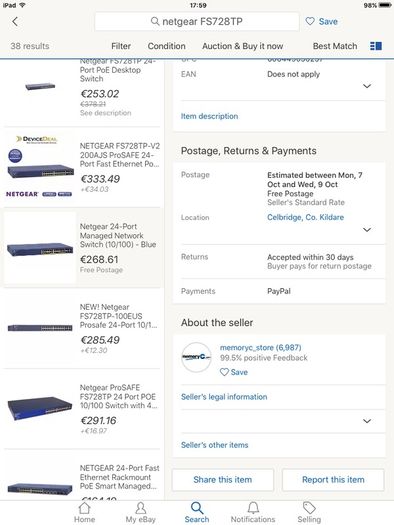
Task: Open the Item description link
Action: coord(210,116)
